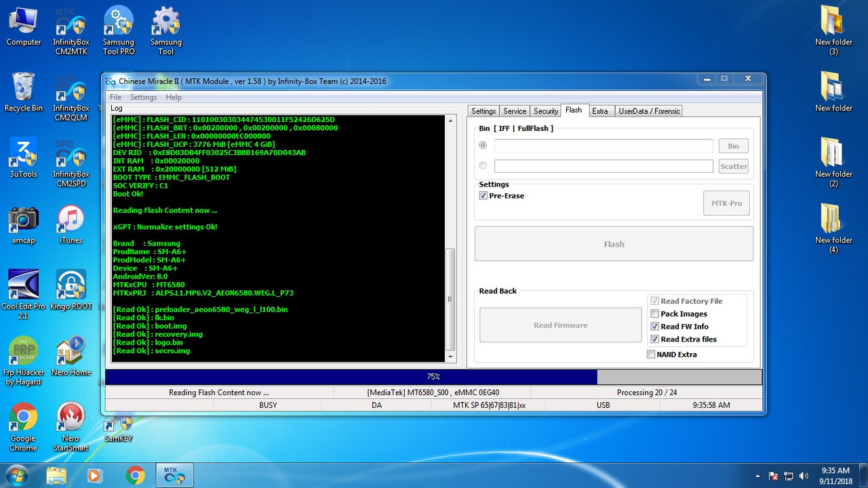The height and width of the screenshot is (488, 868).
Task: Open the media player taskbar icon
Action: pyautogui.click(x=94, y=475)
